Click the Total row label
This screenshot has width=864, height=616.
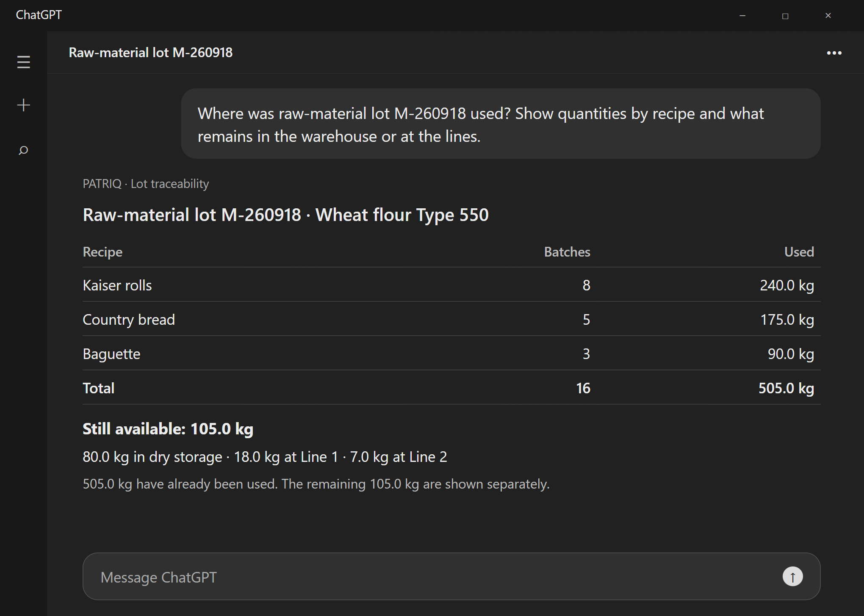click(99, 388)
